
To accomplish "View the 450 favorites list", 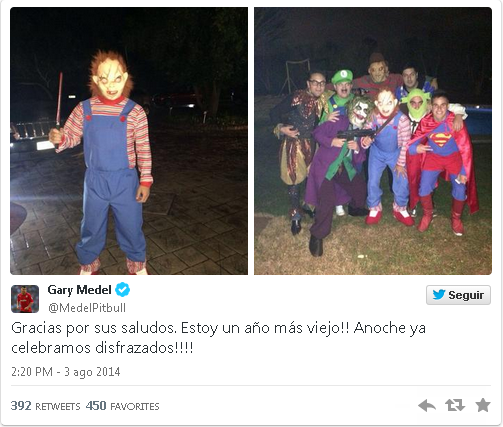I will [x=122, y=406].
